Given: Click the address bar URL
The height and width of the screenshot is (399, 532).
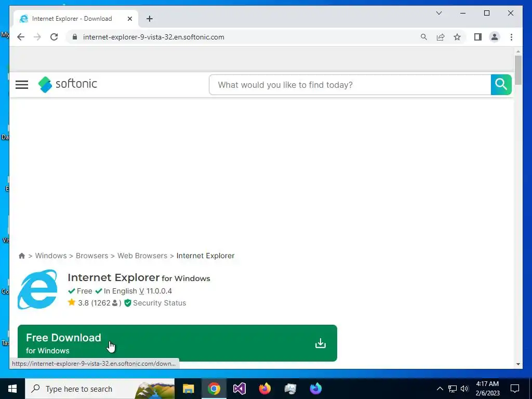Looking at the screenshot, I should [x=153, y=37].
